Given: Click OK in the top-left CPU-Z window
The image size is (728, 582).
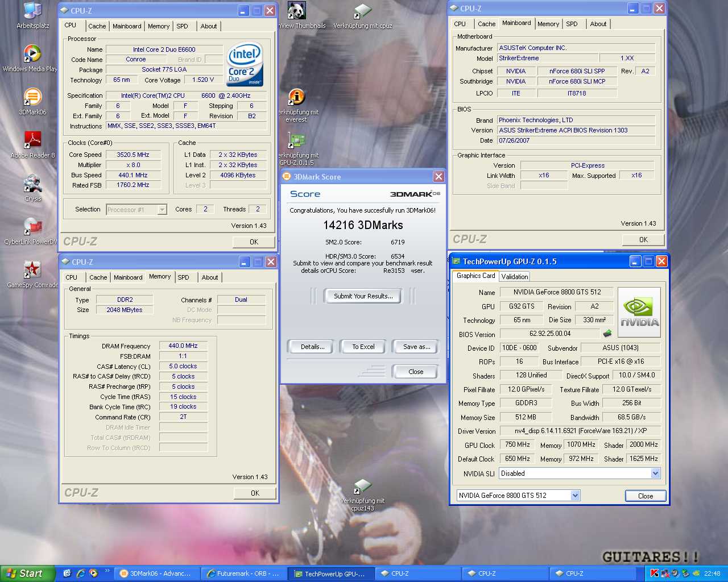Looking at the screenshot, I should 254,242.
